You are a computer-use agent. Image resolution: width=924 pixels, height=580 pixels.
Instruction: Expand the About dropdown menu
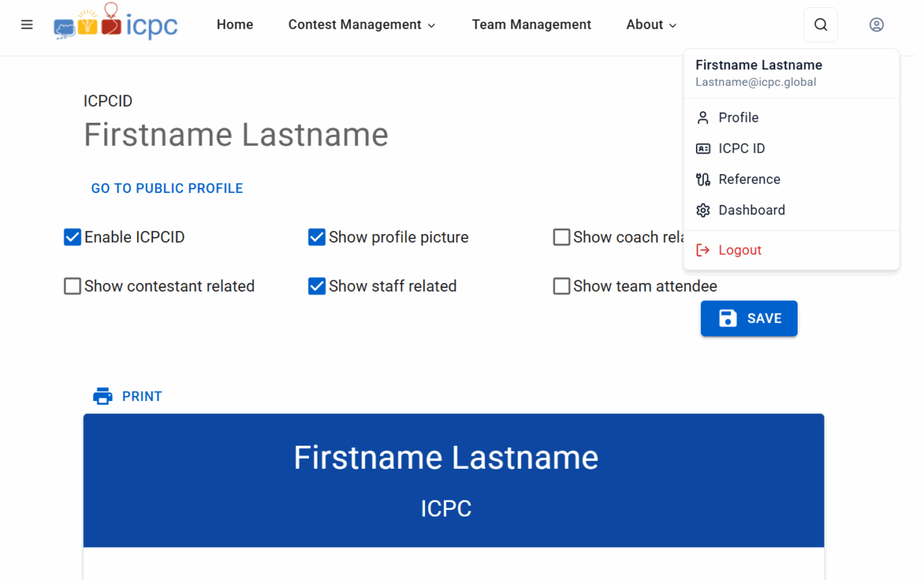(652, 25)
